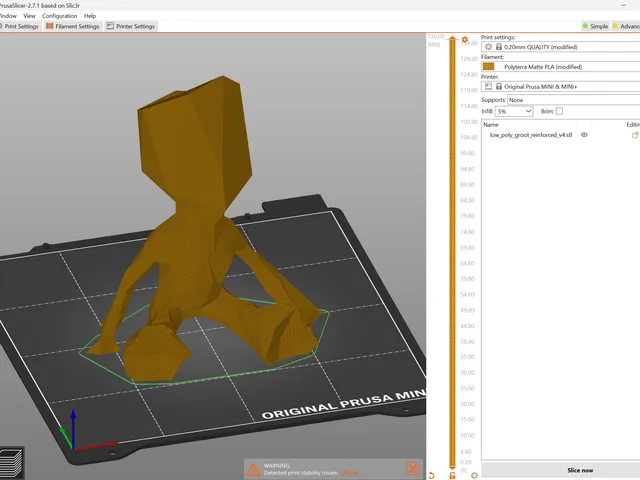Click the More link in the warning
Viewport: 640px width, 480px height.
(x=349, y=473)
